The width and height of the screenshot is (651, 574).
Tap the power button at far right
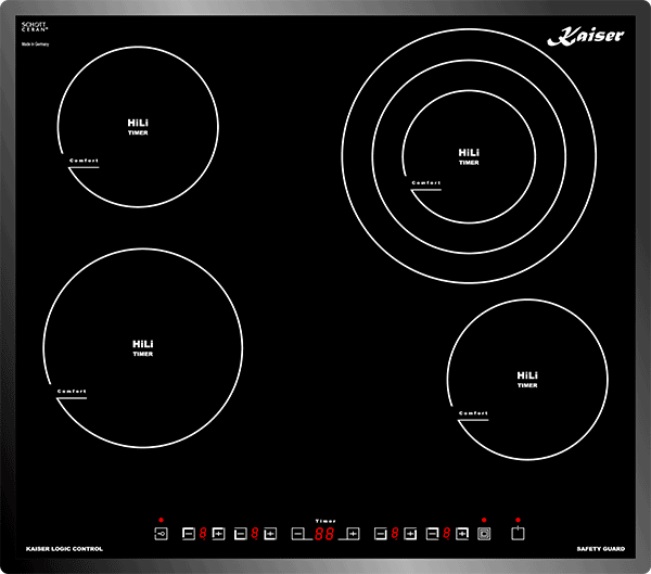coord(517,534)
